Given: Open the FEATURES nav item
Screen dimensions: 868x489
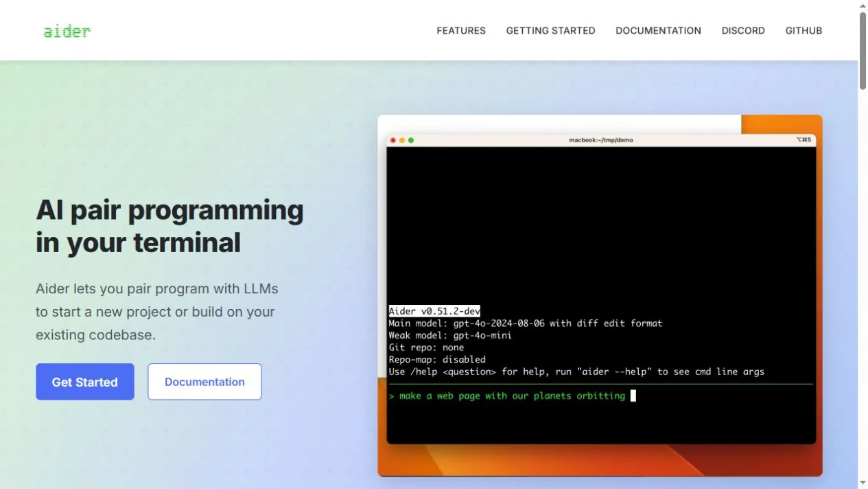Looking at the screenshot, I should (x=461, y=31).
